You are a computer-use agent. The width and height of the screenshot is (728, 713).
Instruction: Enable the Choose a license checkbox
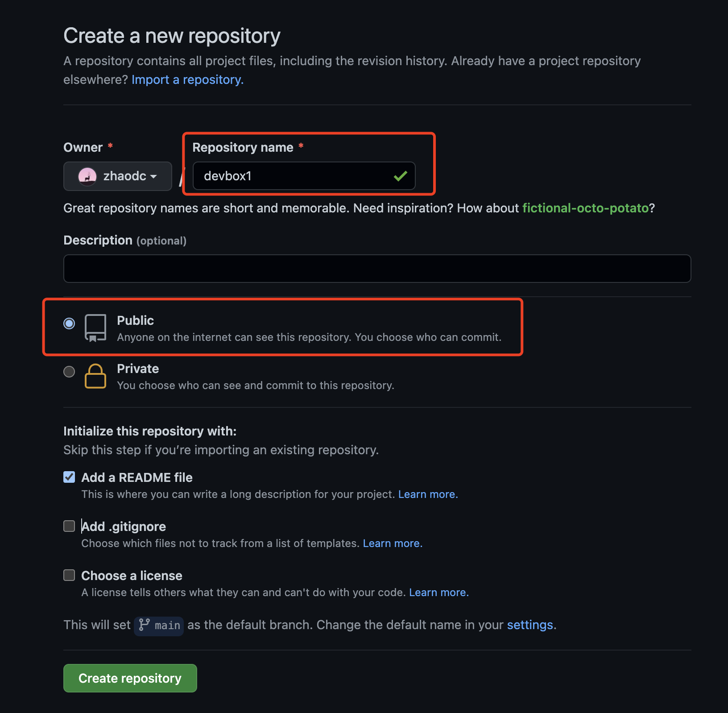[x=69, y=575]
